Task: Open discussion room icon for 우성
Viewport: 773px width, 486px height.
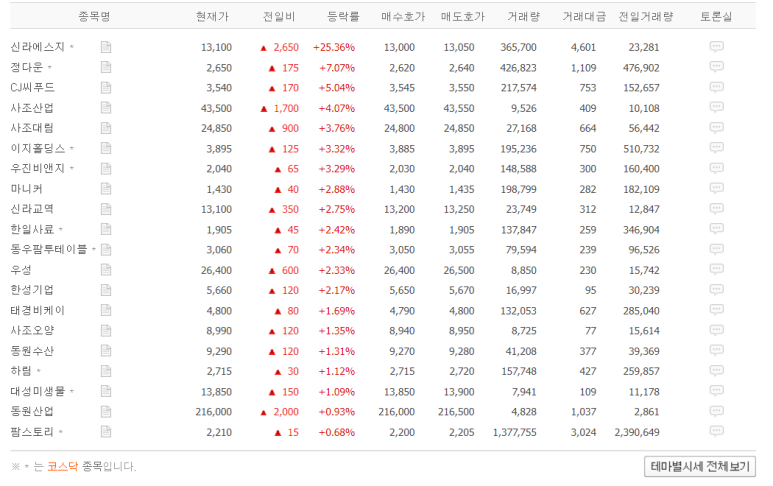Action: 716,270
